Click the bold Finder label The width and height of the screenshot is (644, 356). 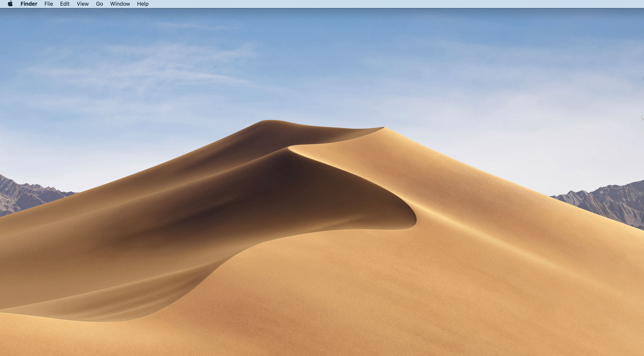tap(29, 4)
